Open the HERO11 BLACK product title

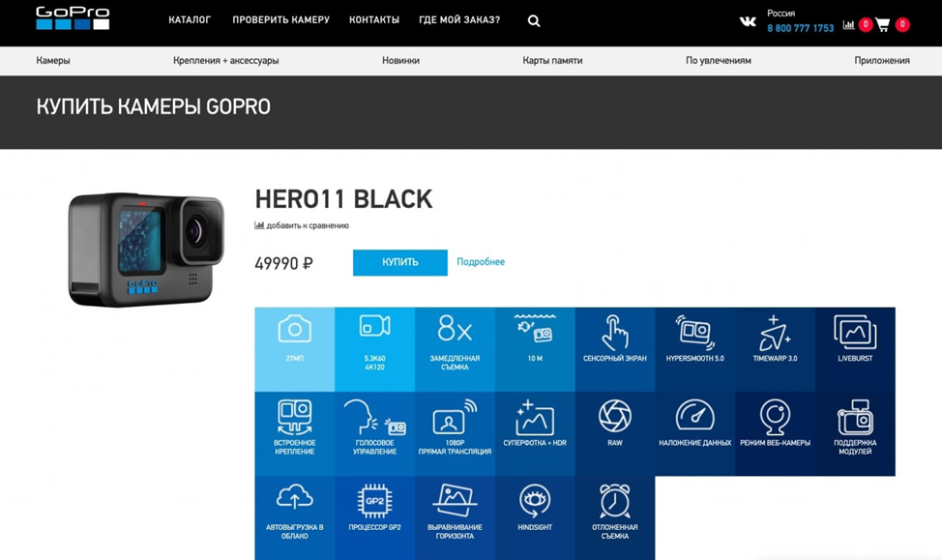pos(343,199)
